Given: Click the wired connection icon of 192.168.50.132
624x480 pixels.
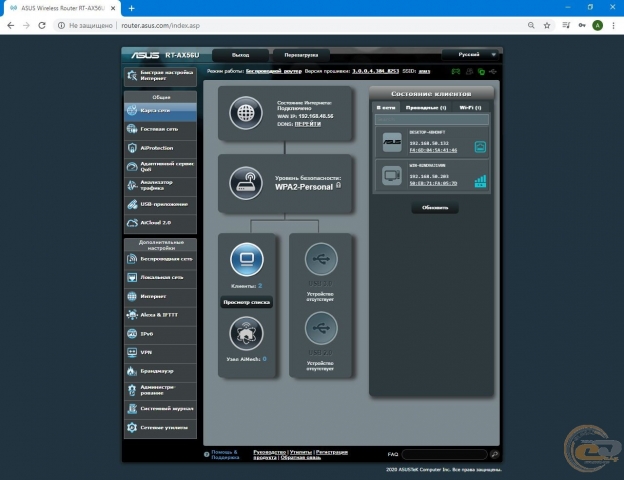Looking at the screenshot, I should pyautogui.click(x=480, y=147).
